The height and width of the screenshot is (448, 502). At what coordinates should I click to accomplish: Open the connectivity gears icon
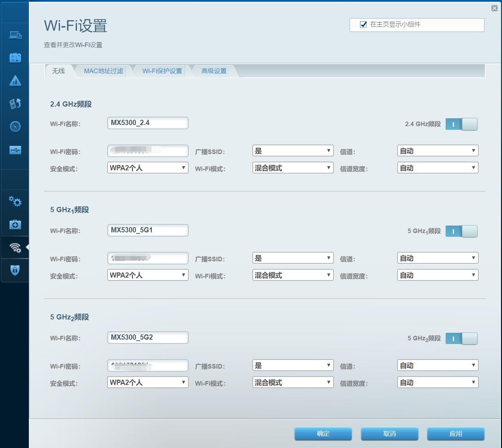pos(15,201)
